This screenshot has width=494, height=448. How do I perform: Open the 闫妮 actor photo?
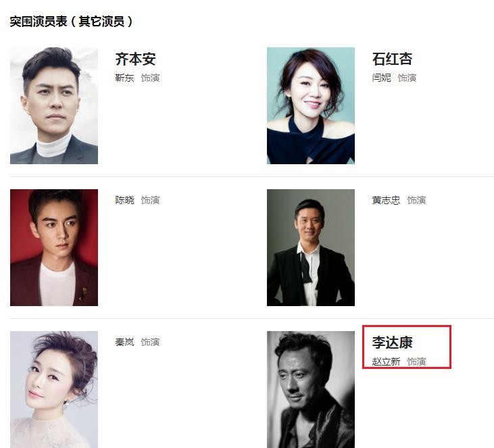(x=311, y=105)
